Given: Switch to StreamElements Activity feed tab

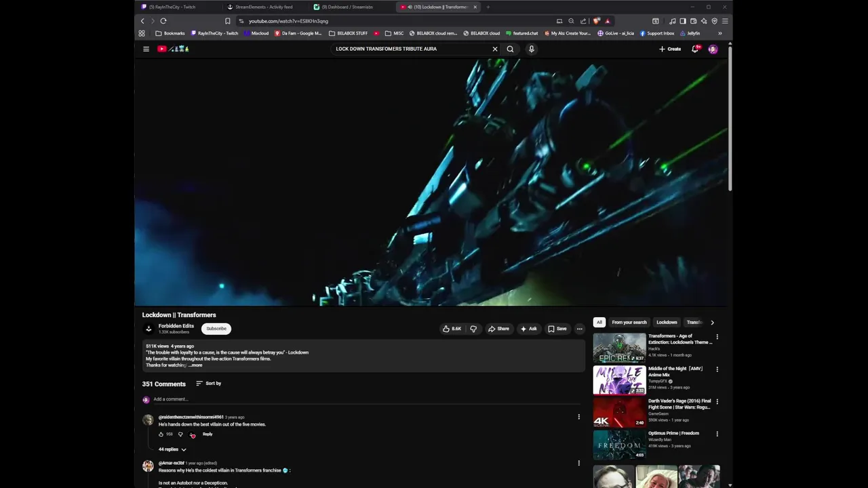Looking at the screenshot, I should click(264, 7).
